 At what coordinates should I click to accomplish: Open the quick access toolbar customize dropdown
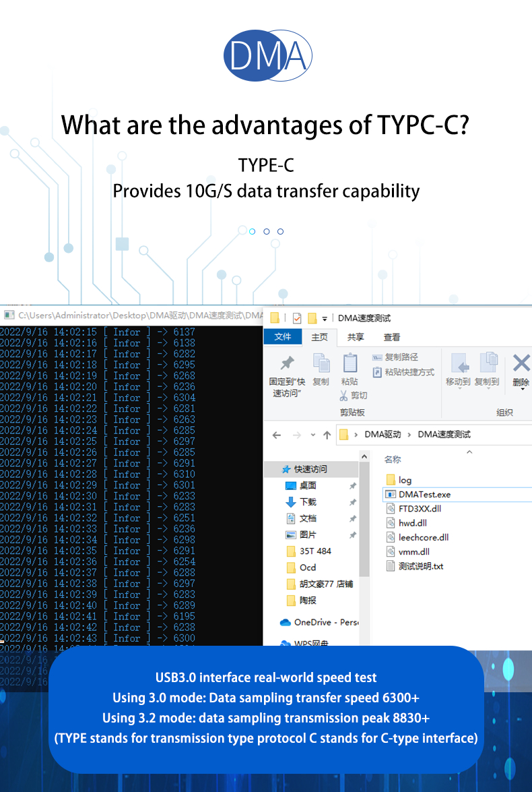click(325, 318)
